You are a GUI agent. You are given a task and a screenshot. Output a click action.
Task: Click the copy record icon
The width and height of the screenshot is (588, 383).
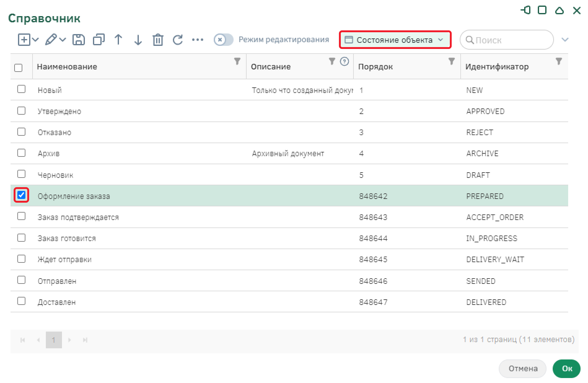click(x=99, y=40)
